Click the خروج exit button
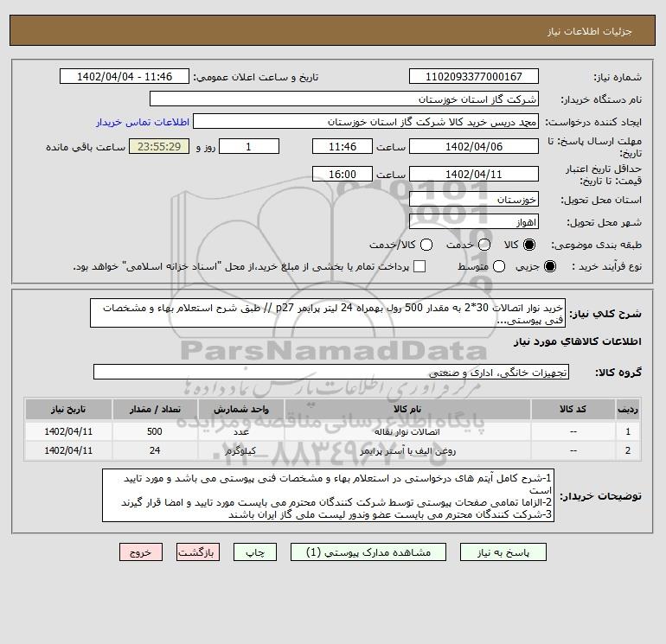 pyautogui.click(x=141, y=552)
